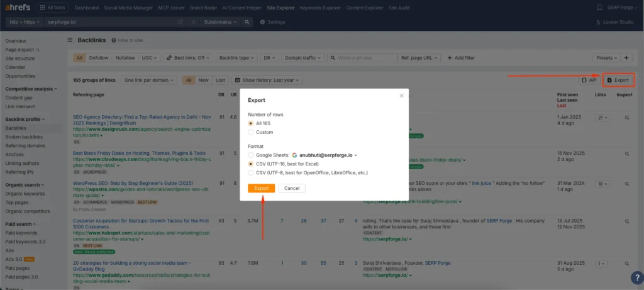Click the API button with braces icon
The image size is (644, 290).
coord(589,81)
